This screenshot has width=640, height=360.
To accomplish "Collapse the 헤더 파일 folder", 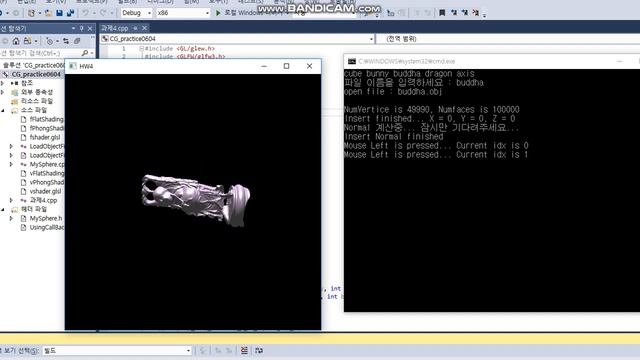I will (3, 209).
